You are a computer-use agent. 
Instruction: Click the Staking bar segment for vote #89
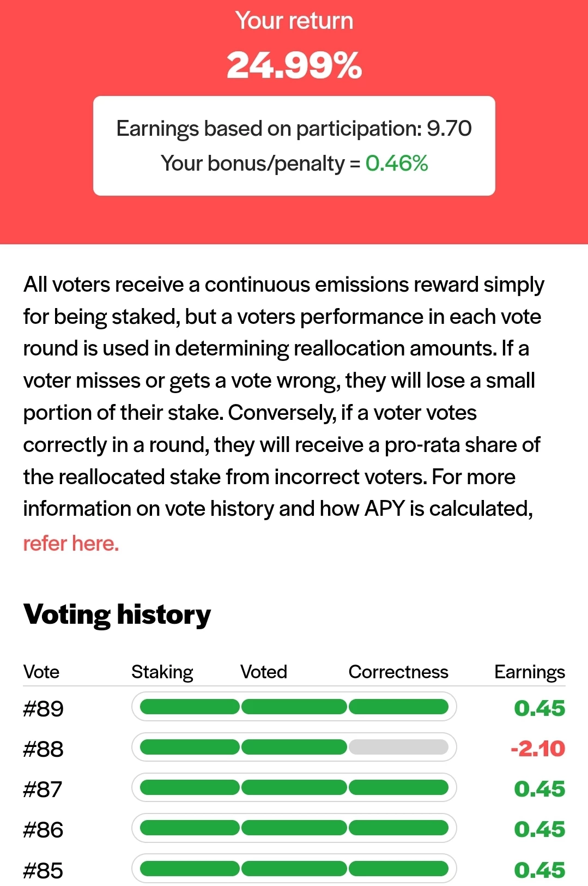(190, 707)
